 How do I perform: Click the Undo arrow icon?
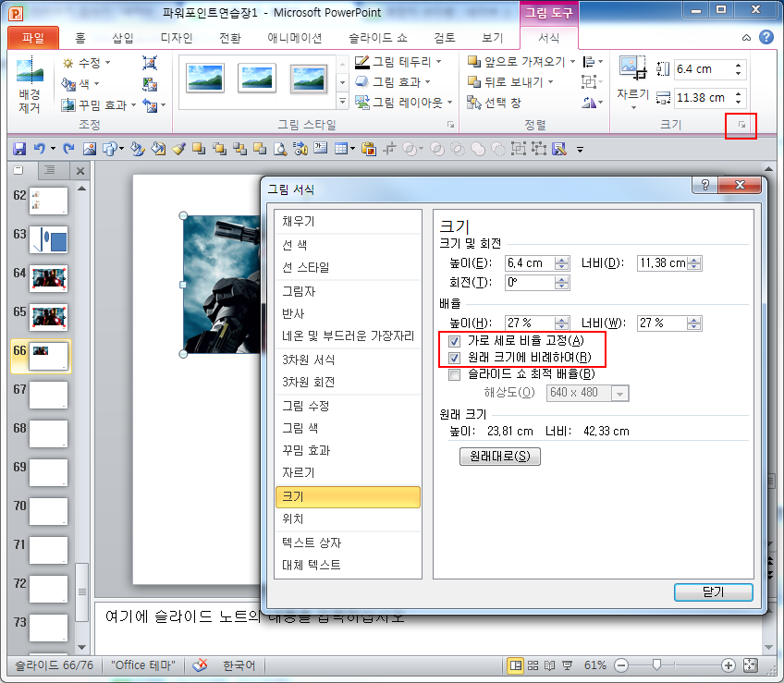tap(39, 148)
